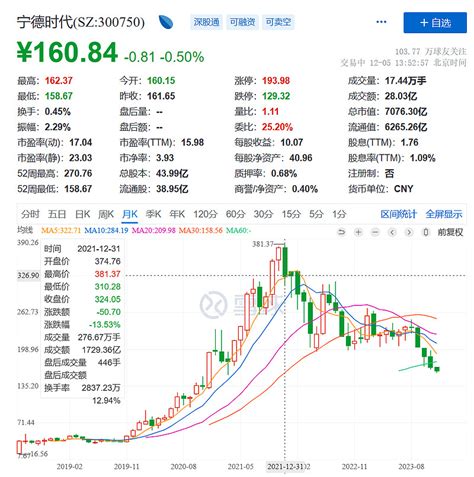Click the reset/undo chart view icon
474x477 pixels.
point(341,232)
